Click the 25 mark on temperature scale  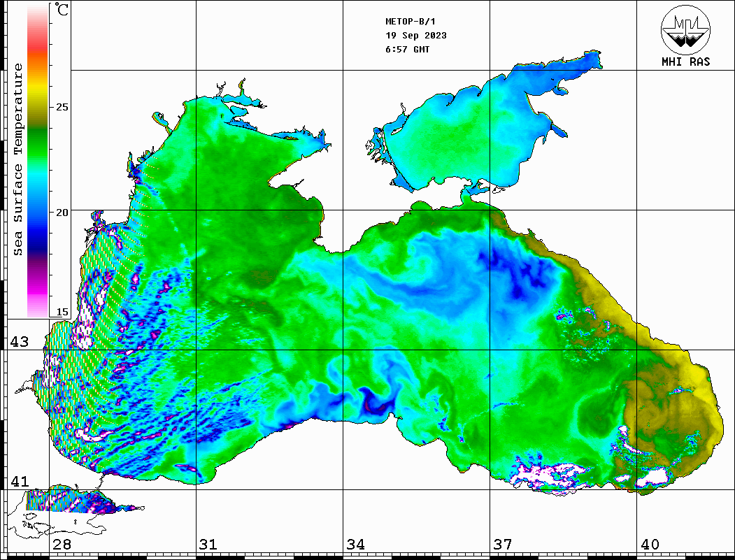[62, 107]
